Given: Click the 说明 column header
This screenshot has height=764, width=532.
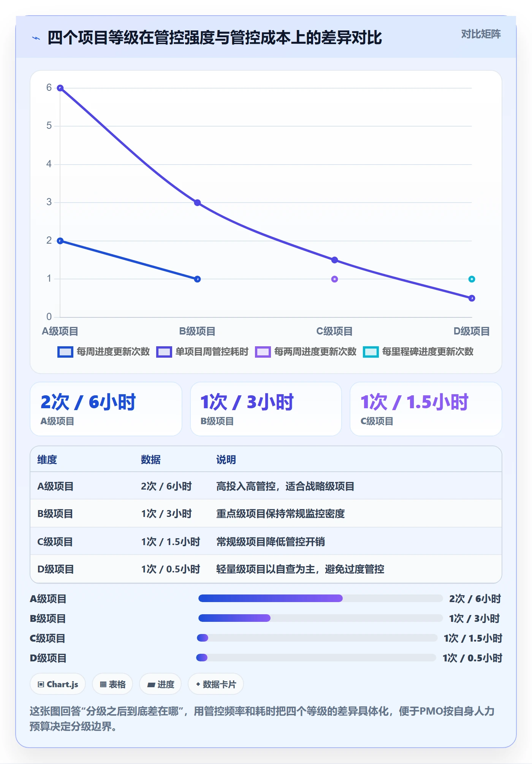Looking at the screenshot, I should [226, 460].
